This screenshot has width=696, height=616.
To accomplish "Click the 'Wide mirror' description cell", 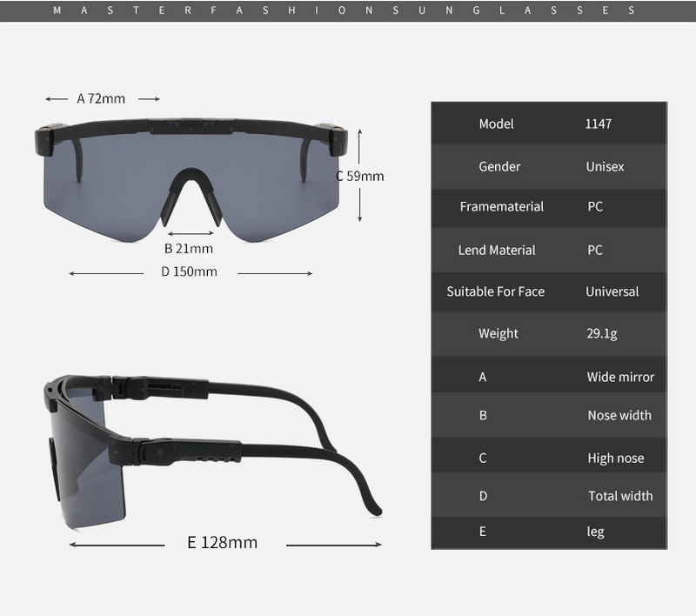I will (620, 377).
